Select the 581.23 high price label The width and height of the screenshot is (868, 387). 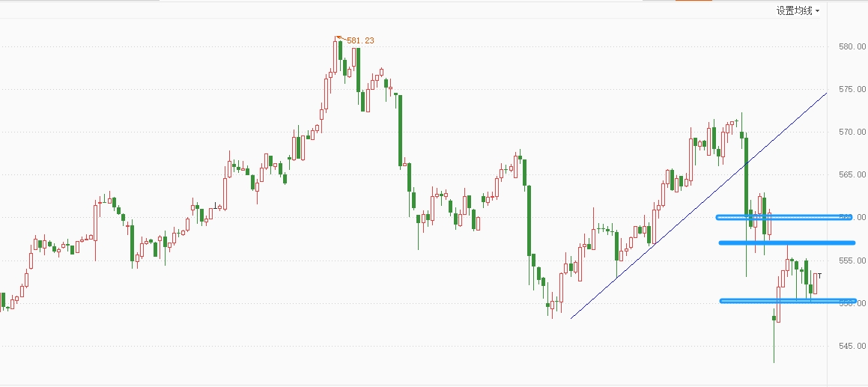point(360,40)
